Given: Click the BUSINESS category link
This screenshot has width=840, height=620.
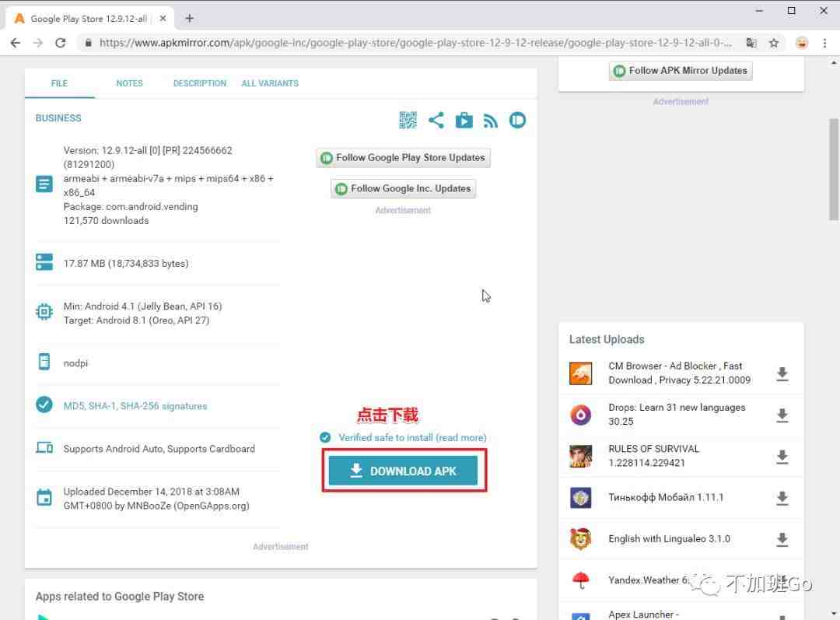Looking at the screenshot, I should 58,118.
